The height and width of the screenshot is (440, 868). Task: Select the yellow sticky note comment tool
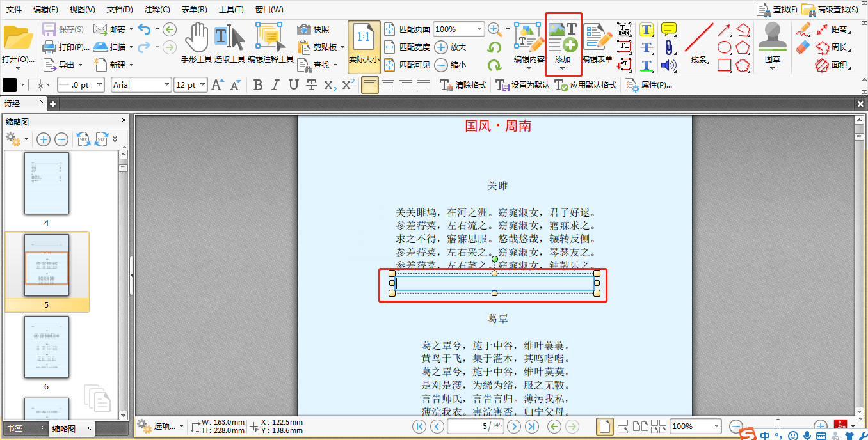click(x=669, y=29)
